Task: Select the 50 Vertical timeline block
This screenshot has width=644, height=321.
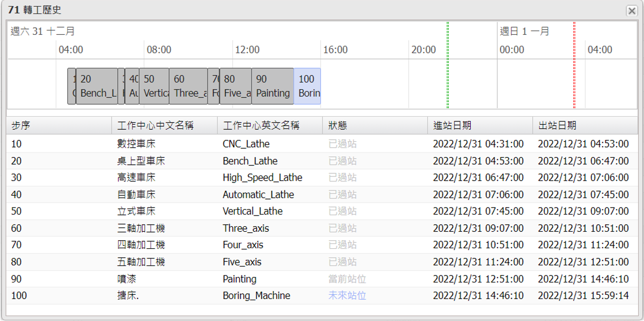Action: [154, 86]
